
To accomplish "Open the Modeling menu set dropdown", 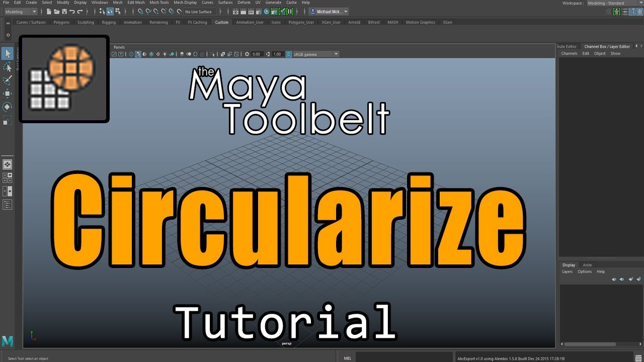I will [x=20, y=12].
